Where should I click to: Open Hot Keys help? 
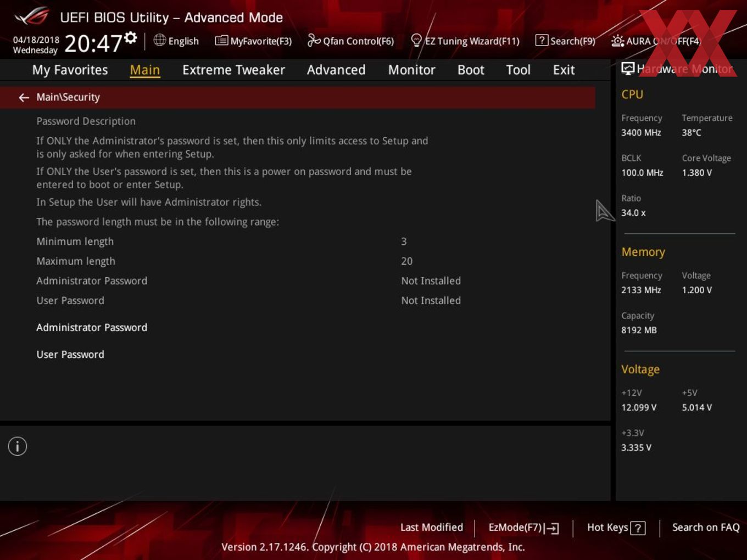point(607,528)
